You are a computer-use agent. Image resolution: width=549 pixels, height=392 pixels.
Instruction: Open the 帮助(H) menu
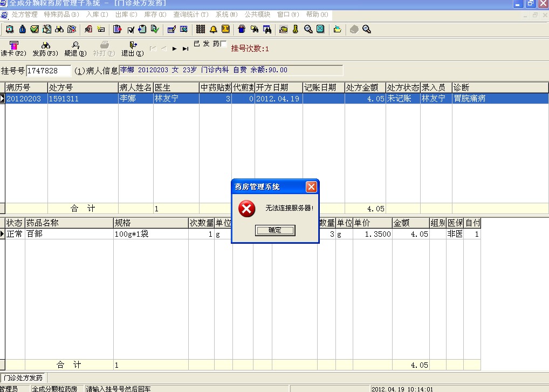click(317, 15)
